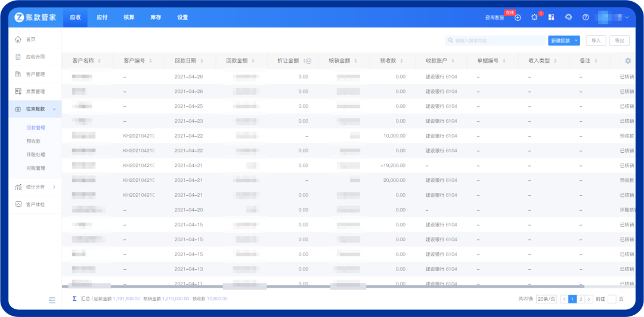The height and width of the screenshot is (317, 644).
Task: Open the 20条/页 page size dropdown
Action: [546, 298]
